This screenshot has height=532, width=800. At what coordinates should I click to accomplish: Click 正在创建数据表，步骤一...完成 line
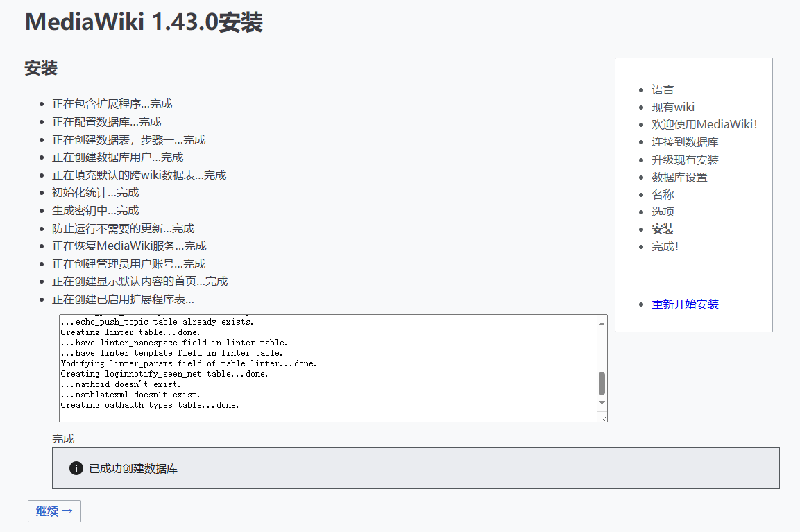click(x=128, y=139)
